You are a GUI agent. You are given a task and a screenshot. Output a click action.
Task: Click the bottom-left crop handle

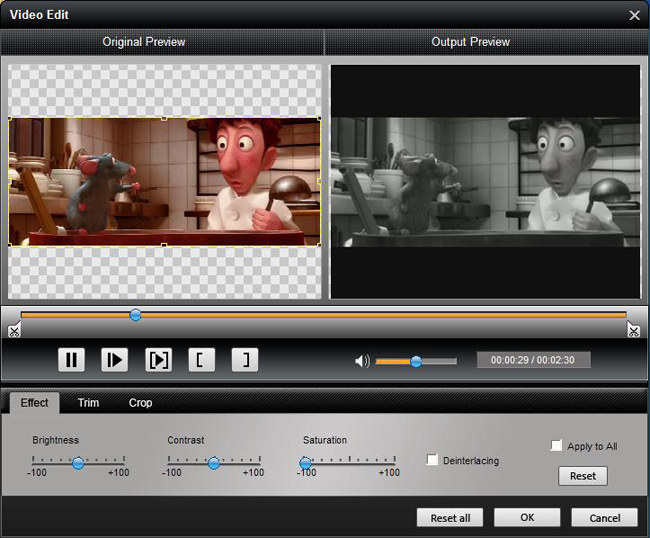tap(10, 245)
